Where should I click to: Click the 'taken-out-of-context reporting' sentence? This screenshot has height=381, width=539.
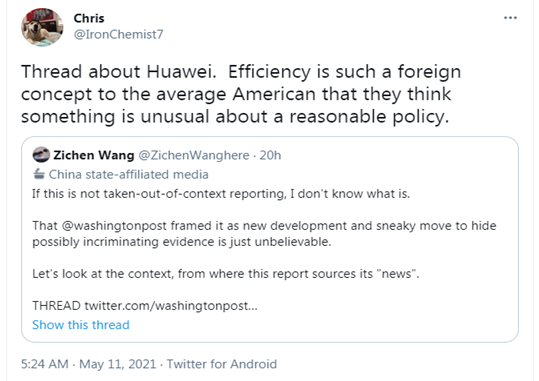(x=221, y=194)
